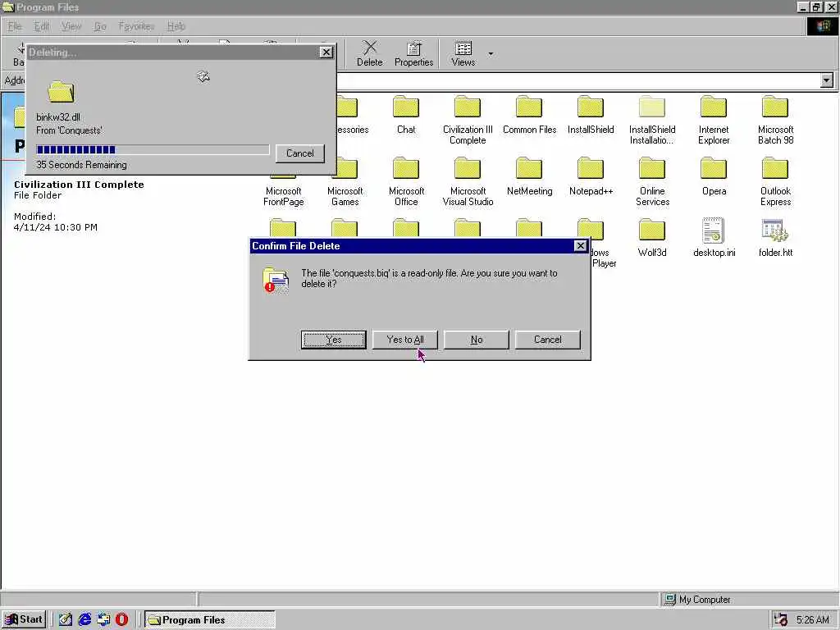The height and width of the screenshot is (630, 840).
Task: Click No in Confirm File Delete
Action: coord(477,340)
